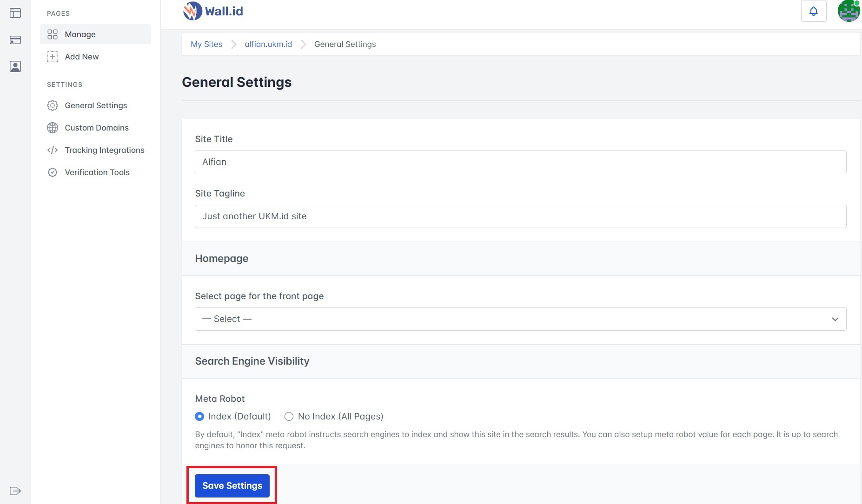
Task: Switch to Manage in the Pages menu
Action: pos(80,34)
